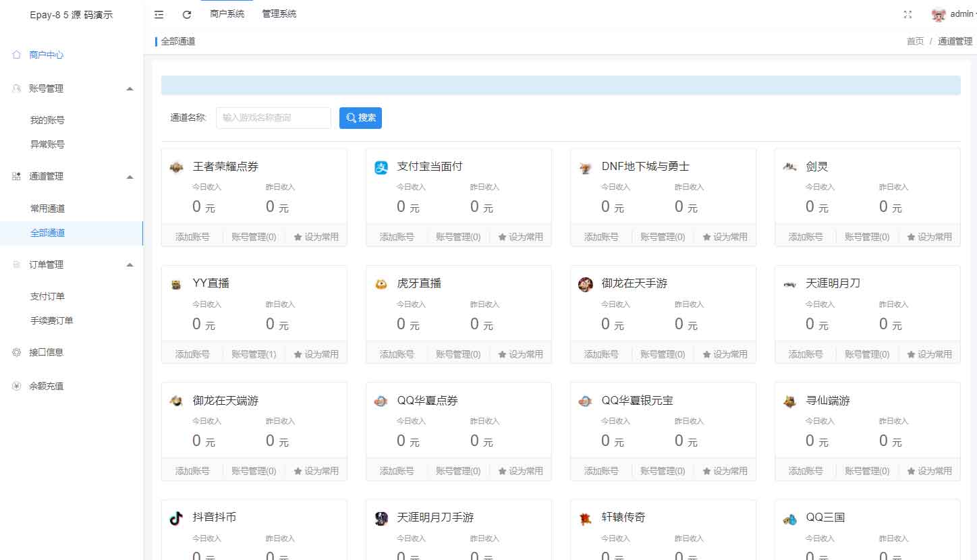
Task: Open 账号管理(0) on 剑灵 card
Action: tap(867, 237)
